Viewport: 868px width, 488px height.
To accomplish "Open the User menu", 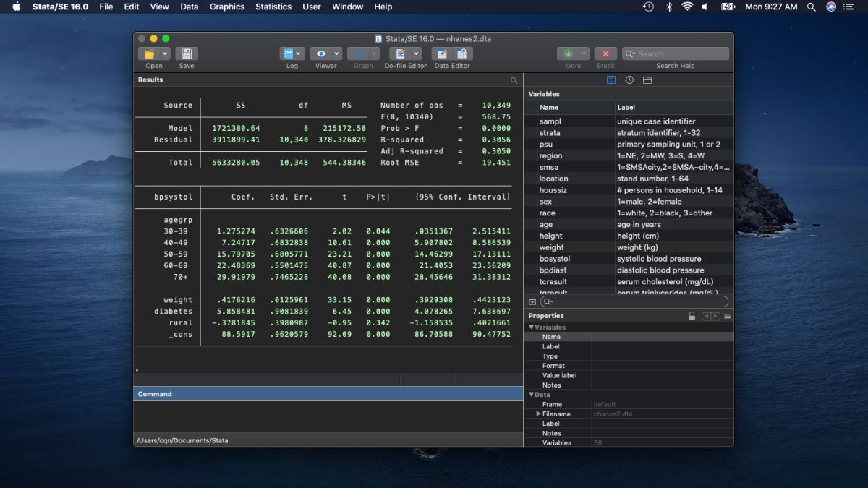I will (312, 7).
